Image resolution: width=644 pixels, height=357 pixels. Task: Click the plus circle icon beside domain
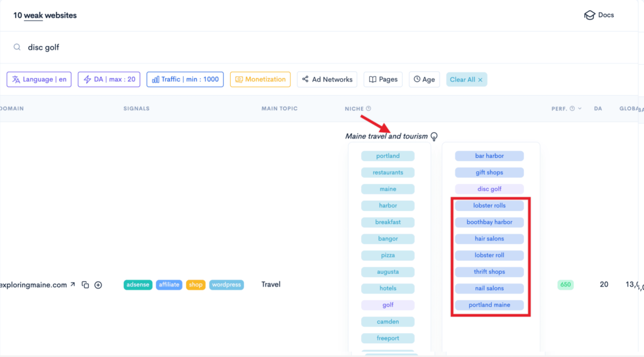coord(98,285)
